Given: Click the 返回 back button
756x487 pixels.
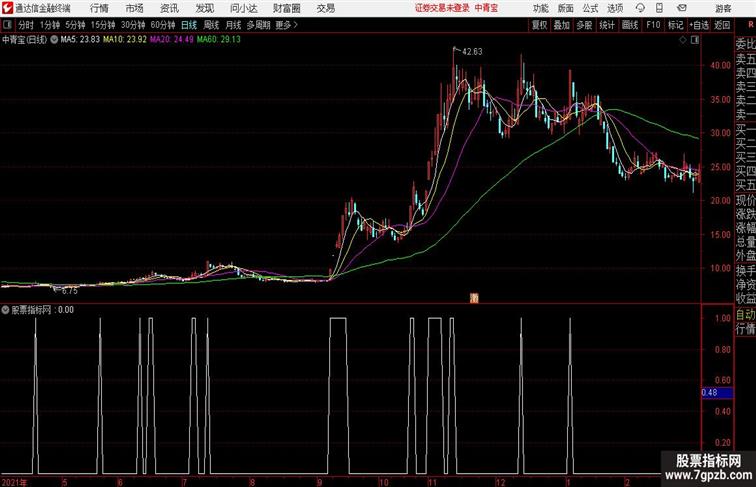Looking at the screenshot, I should coord(722,25).
